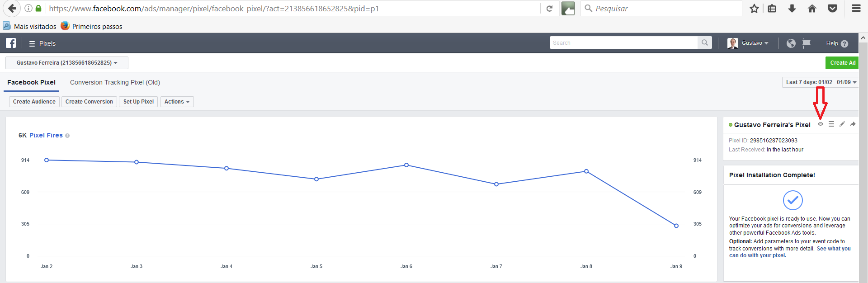
Task: Expand the Actions dropdown
Action: [x=177, y=102]
